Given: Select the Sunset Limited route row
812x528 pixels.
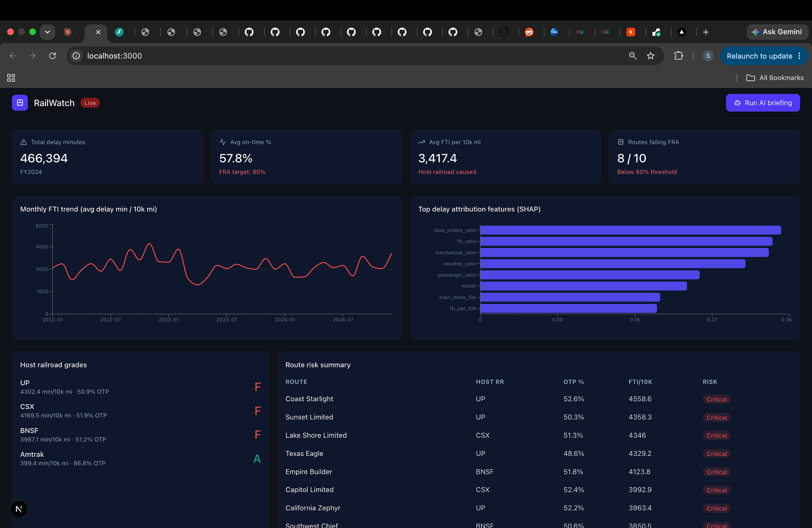Looking at the screenshot, I should tap(538, 417).
